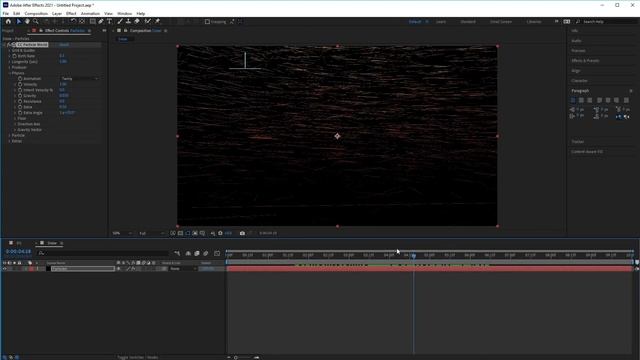Open the Character panel

580,80
